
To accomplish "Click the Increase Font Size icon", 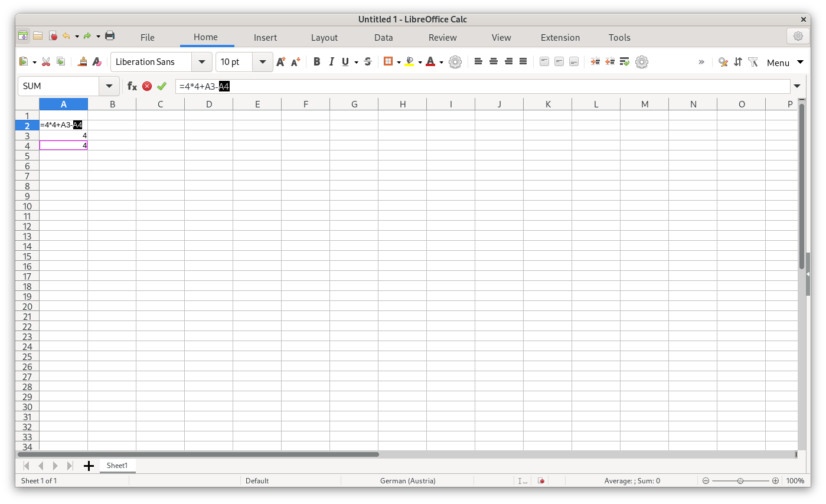I will coord(281,62).
